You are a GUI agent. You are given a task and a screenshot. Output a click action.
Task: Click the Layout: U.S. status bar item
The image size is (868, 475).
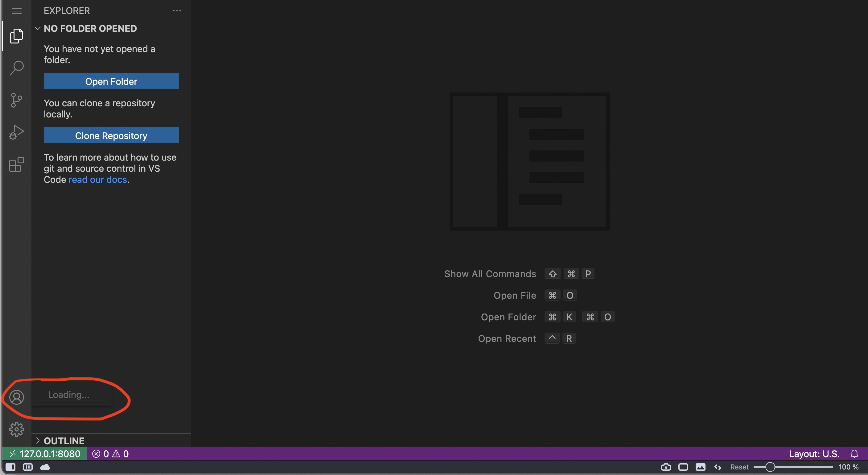click(x=814, y=453)
